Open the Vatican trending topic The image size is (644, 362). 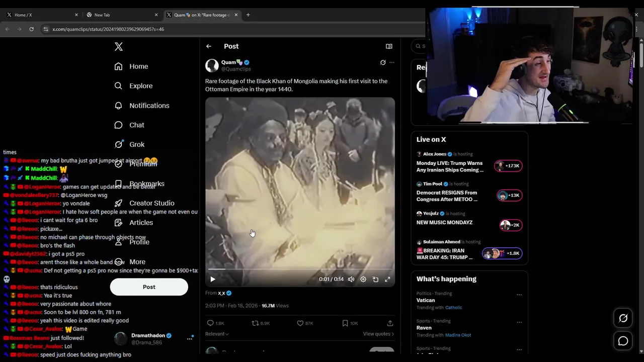(x=426, y=300)
